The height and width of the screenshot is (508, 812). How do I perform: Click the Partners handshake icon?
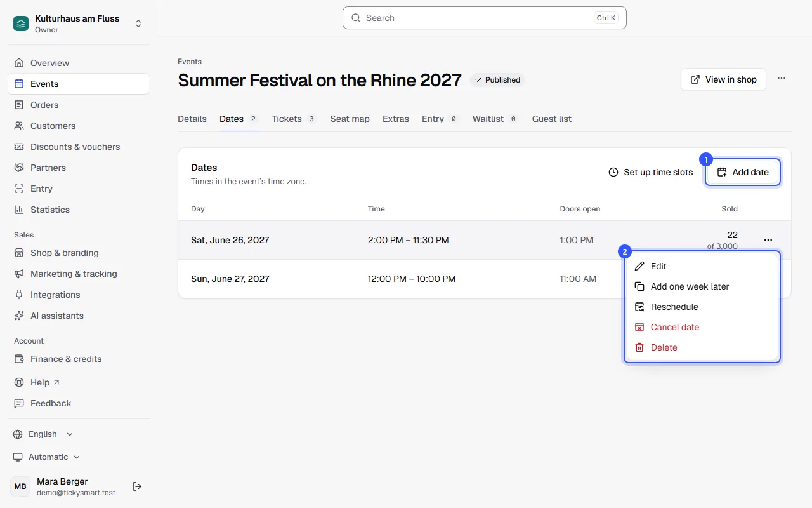pos(19,168)
